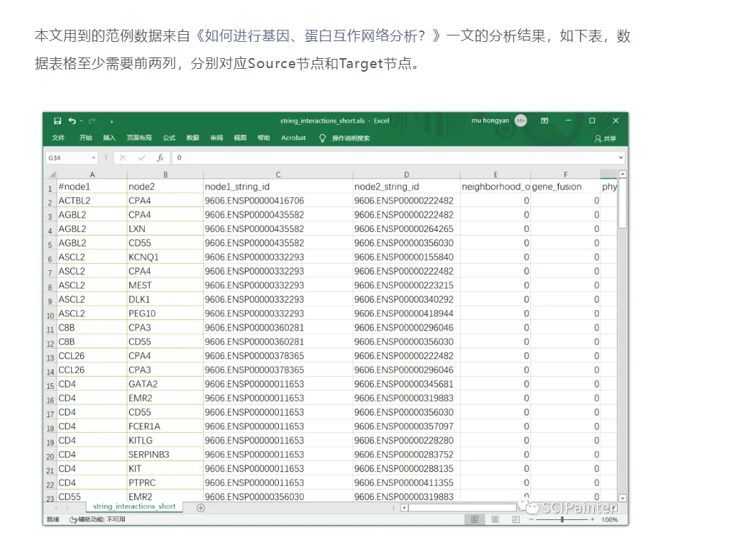Image resolution: width=756 pixels, height=547 pixels.
Task: Click horizontal scrollbar left arrow
Action: point(405,507)
